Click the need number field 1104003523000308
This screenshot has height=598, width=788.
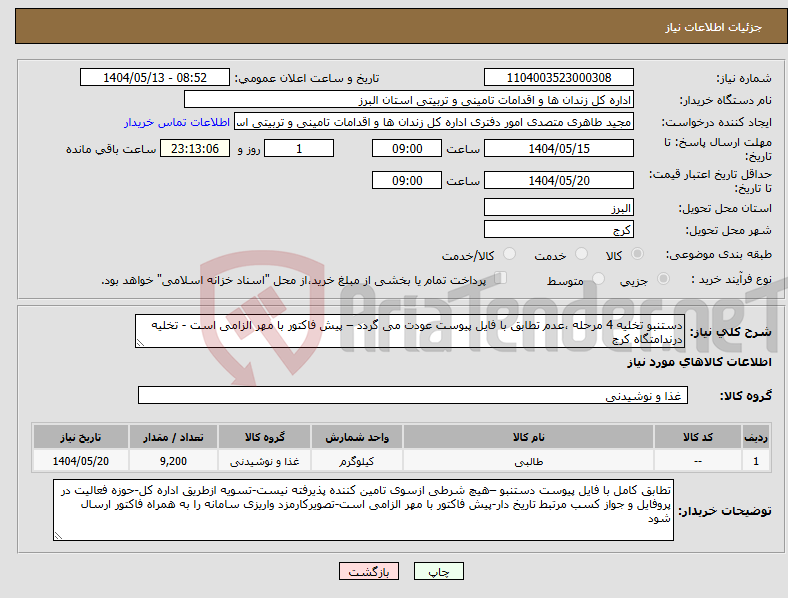[559, 77]
